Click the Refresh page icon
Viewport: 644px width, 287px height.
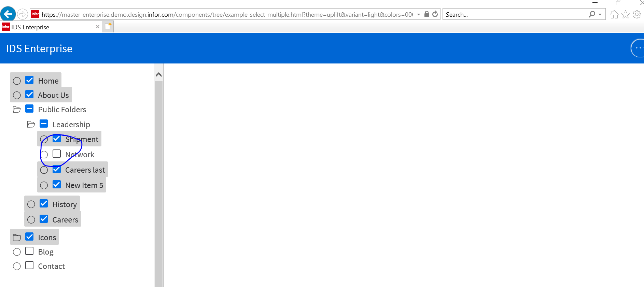tap(435, 14)
